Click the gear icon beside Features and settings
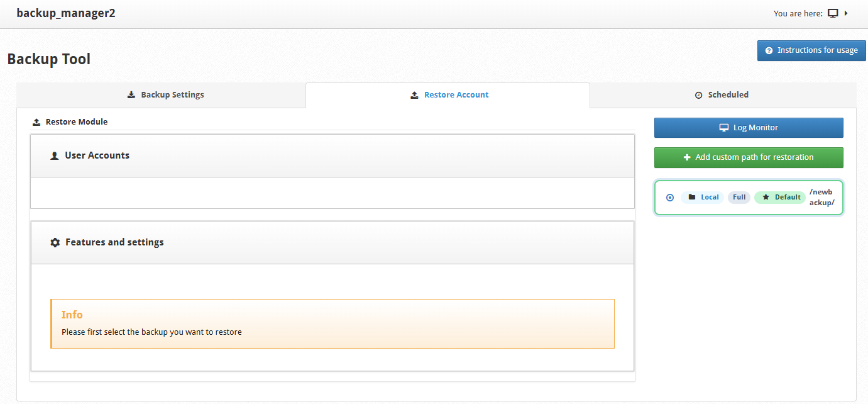This screenshot has height=404, width=868. pyautogui.click(x=55, y=243)
